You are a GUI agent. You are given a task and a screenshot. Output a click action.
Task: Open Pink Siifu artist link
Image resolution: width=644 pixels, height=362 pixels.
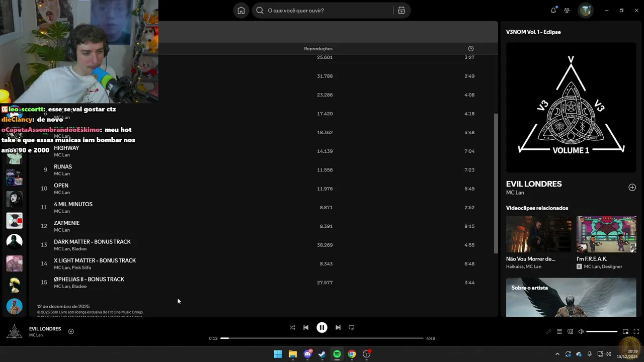coord(82,267)
